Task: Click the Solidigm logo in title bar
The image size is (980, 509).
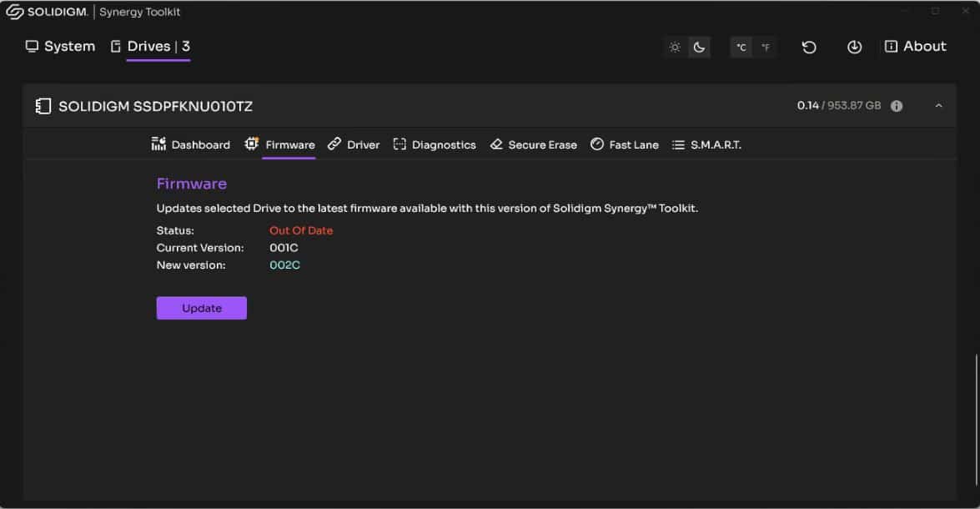Action: tap(47, 12)
